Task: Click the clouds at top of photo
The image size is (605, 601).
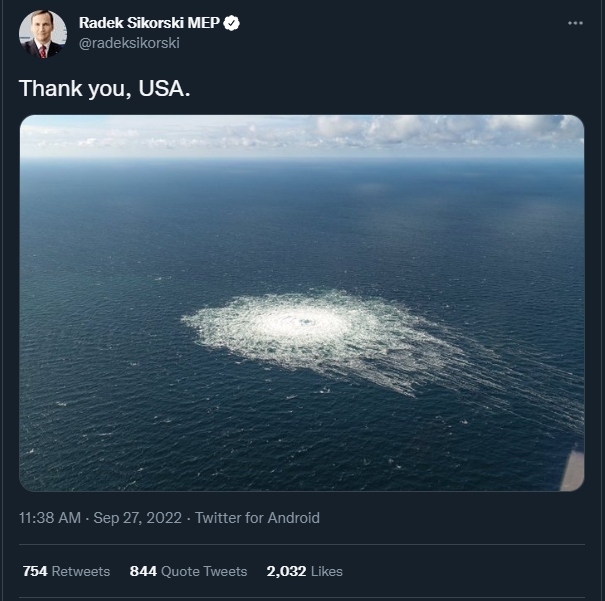Action: click(400, 130)
